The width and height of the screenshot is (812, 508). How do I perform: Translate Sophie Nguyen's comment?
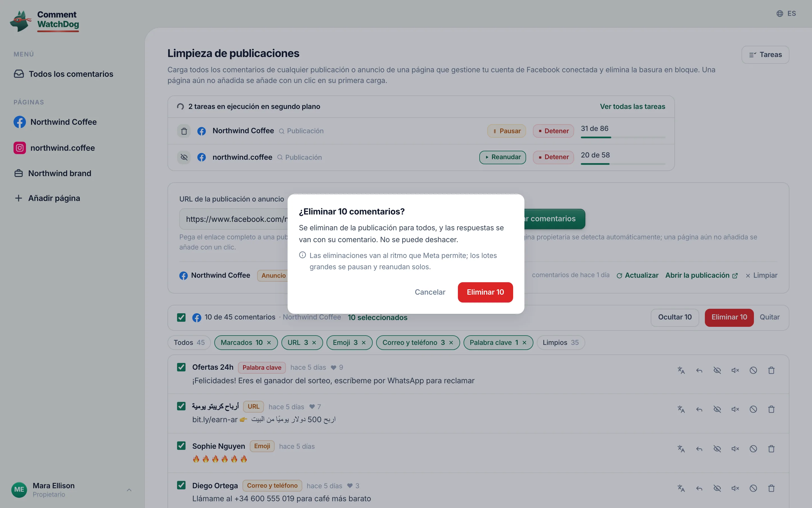click(681, 449)
